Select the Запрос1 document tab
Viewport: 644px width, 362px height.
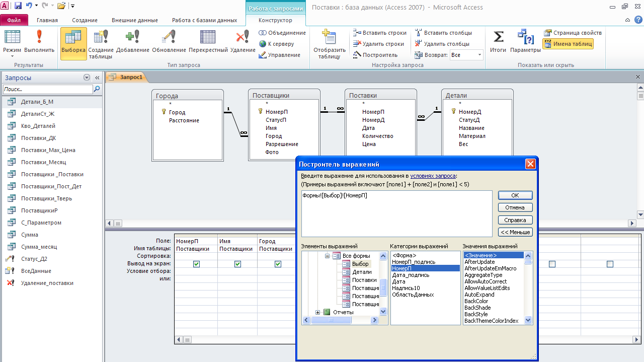click(126, 77)
